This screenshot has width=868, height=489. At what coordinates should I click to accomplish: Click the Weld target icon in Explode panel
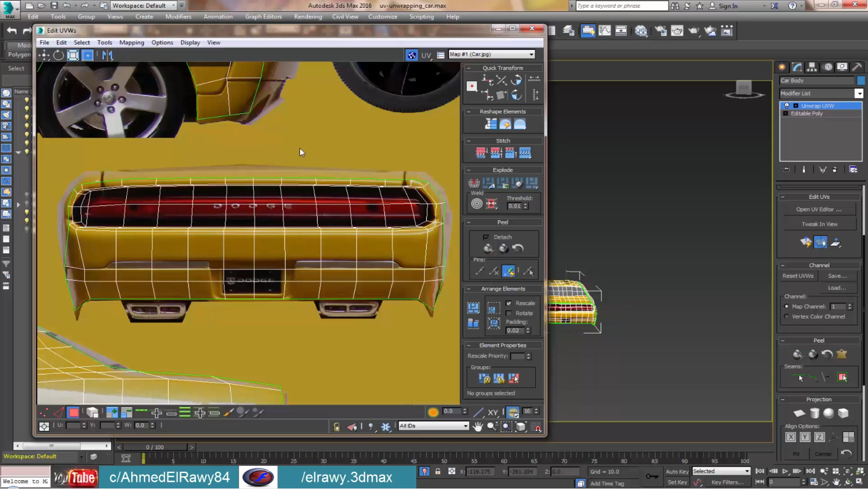(x=477, y=204)
